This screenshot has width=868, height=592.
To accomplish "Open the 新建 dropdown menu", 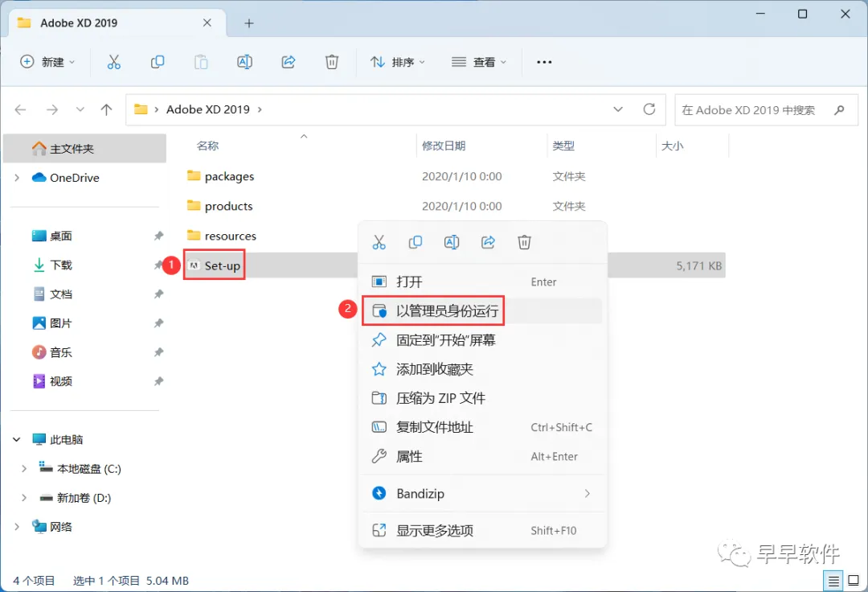I will (47, 62).
